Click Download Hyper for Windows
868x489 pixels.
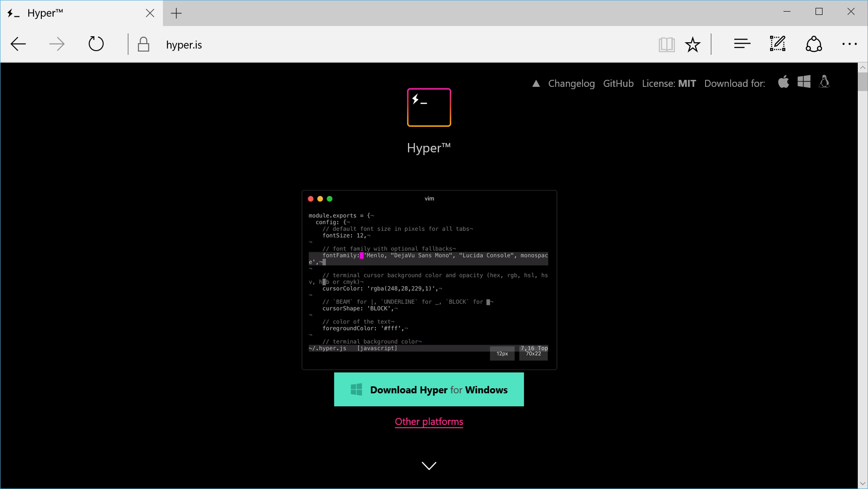tap(428, 390)
